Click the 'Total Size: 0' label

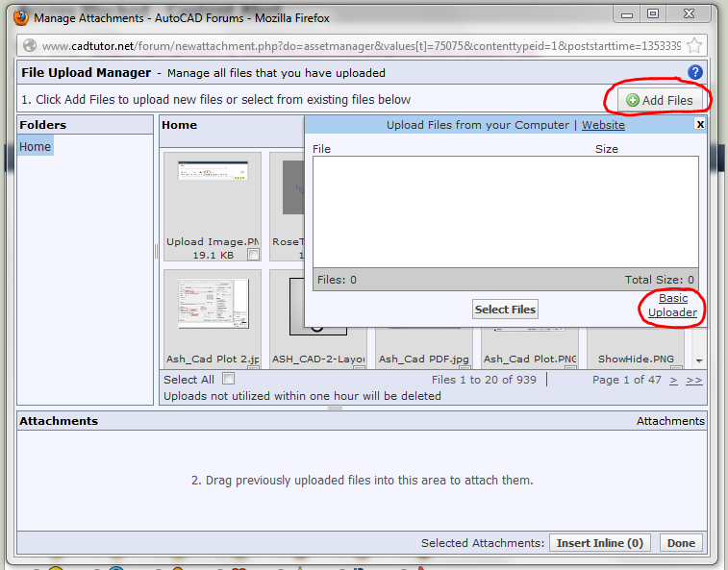(x=659, y=280)
